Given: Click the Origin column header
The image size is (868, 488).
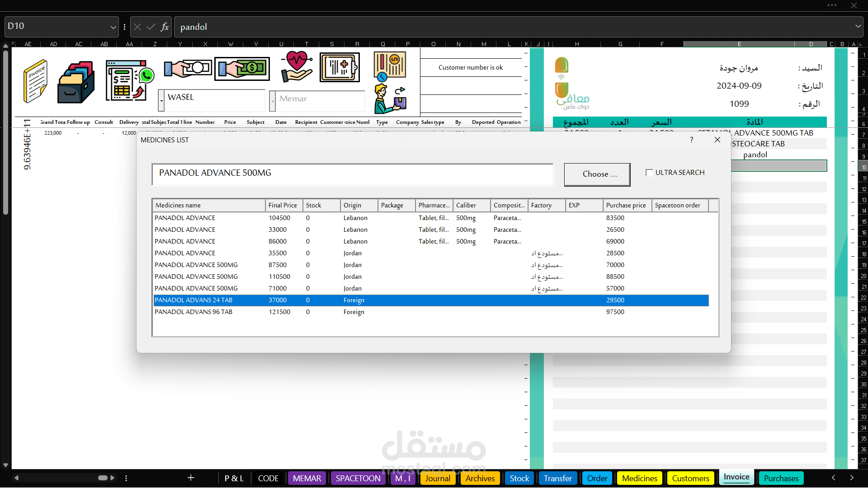Looking at the screenshot, I should pos(359,205).
